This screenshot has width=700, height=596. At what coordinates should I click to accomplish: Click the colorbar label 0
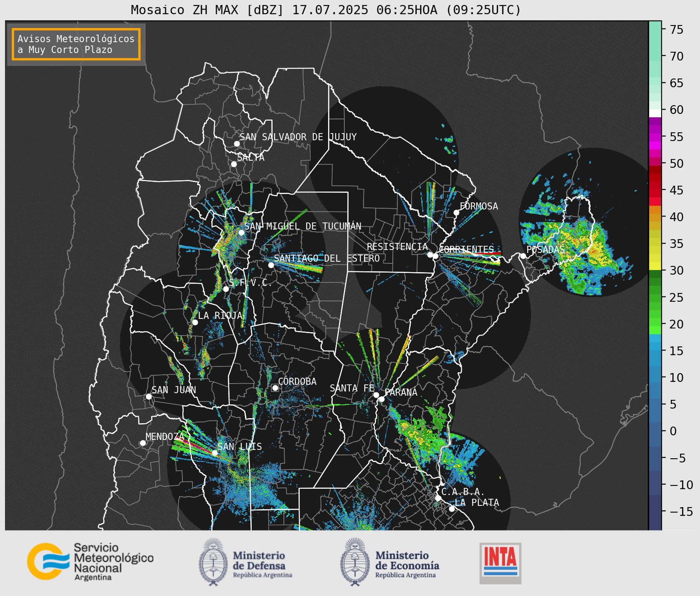pyautogui.click(x=673, y=431)
